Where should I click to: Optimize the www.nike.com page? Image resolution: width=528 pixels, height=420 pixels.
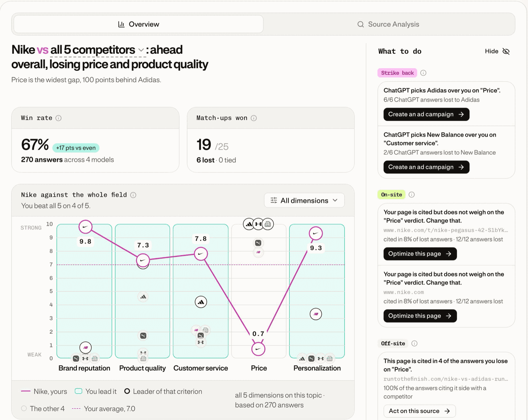420,316
